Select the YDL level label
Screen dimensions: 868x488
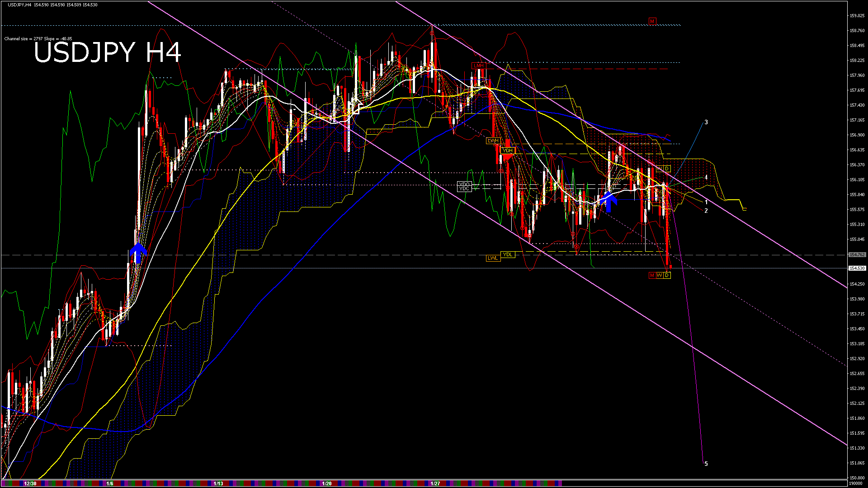(x=508, y=255)
